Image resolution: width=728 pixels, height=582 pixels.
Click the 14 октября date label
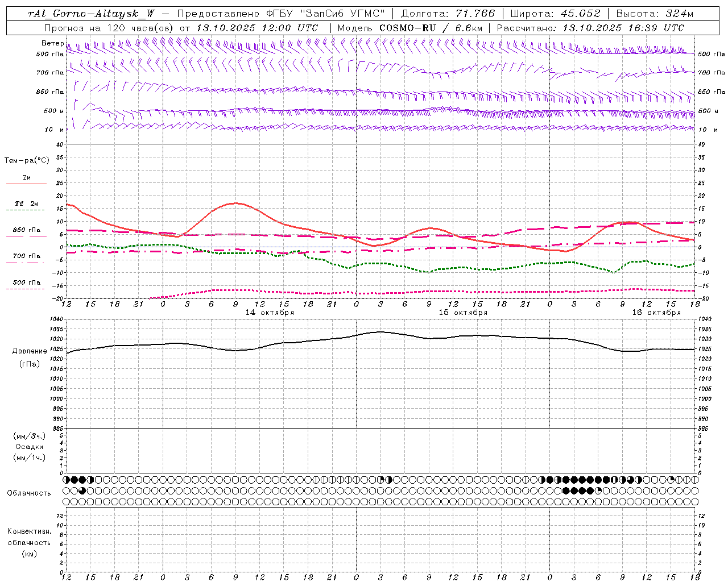click(x=270, y=312)
